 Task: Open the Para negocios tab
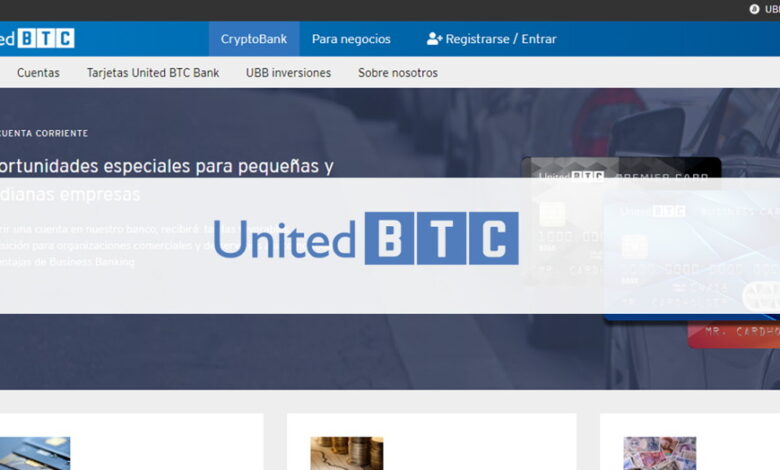click(x=351, y=39)
